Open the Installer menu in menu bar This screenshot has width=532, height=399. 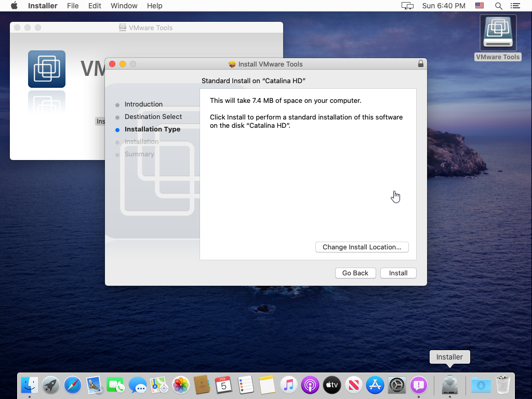tap(43, 6)
